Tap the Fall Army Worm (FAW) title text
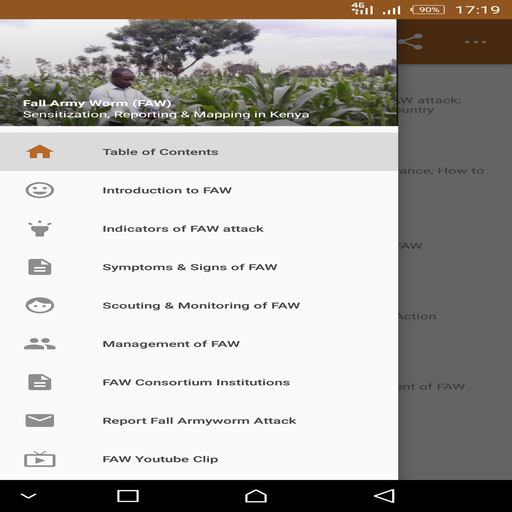The width and height of the screenshot is (512, 512). coord(97,103)
